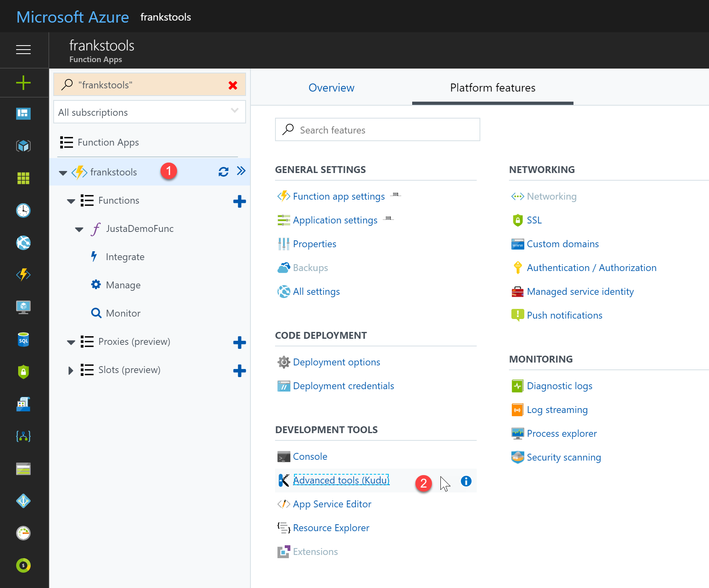Click the refresh icon next to frankstools
Viewport: 709px width, 588px height.
click(x=223, y=172)
